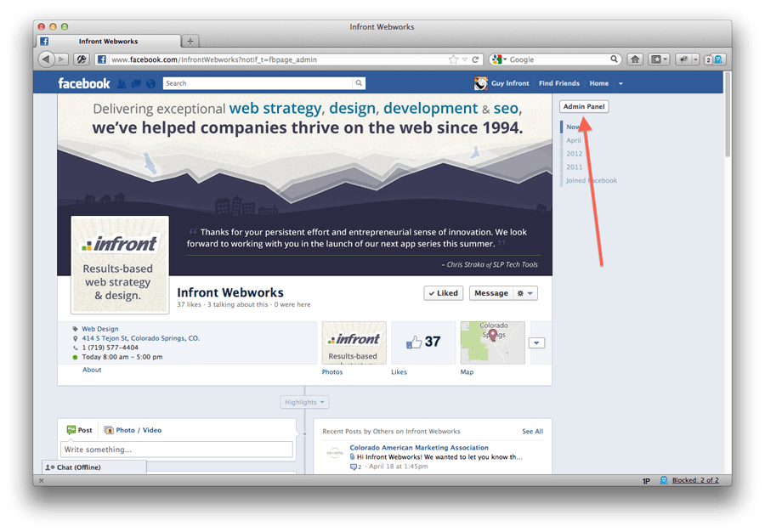
Task: Click the browser home icon
Action: point(635,59)
